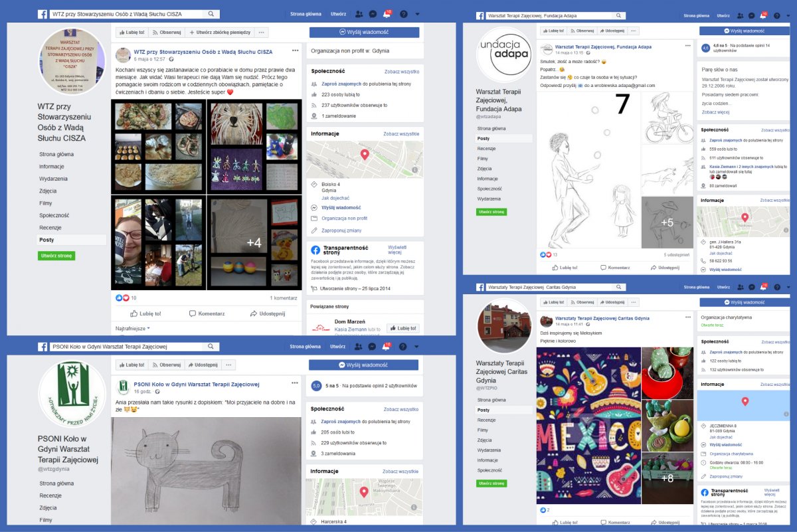Viewport: 797px width, 532px height.
Task: Like Dom Marzeń related page
Action: coord(403,328)
